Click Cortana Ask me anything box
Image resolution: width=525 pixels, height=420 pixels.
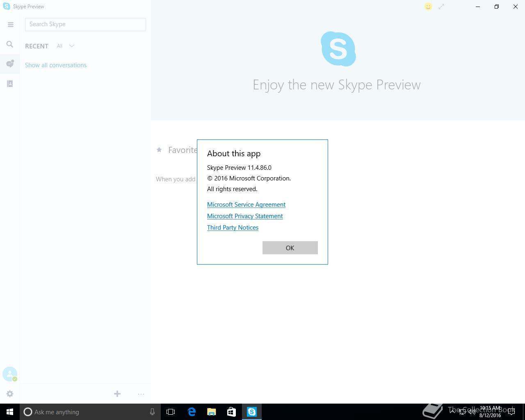(90, 412)
